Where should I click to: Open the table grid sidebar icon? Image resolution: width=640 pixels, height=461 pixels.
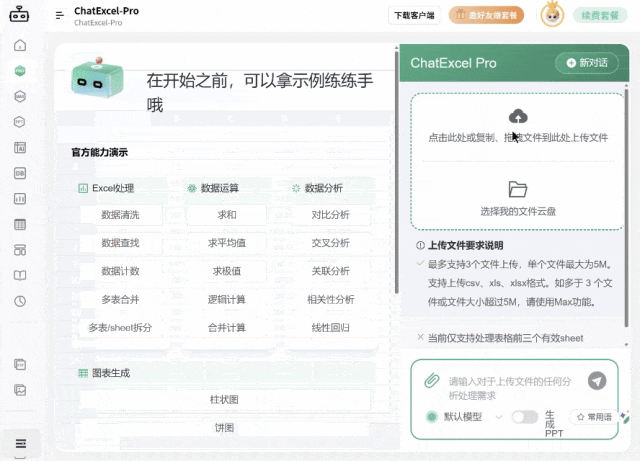(20, 224)
